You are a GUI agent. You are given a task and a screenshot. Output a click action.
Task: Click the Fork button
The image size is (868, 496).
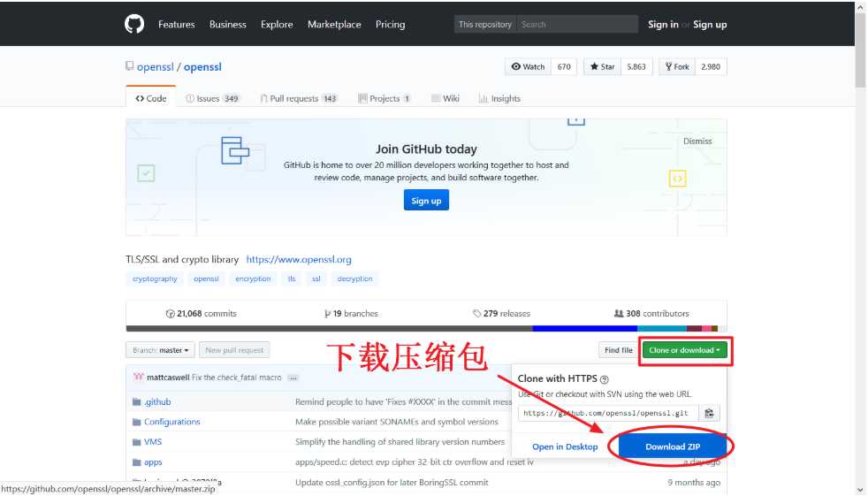(x=677, y=66)
